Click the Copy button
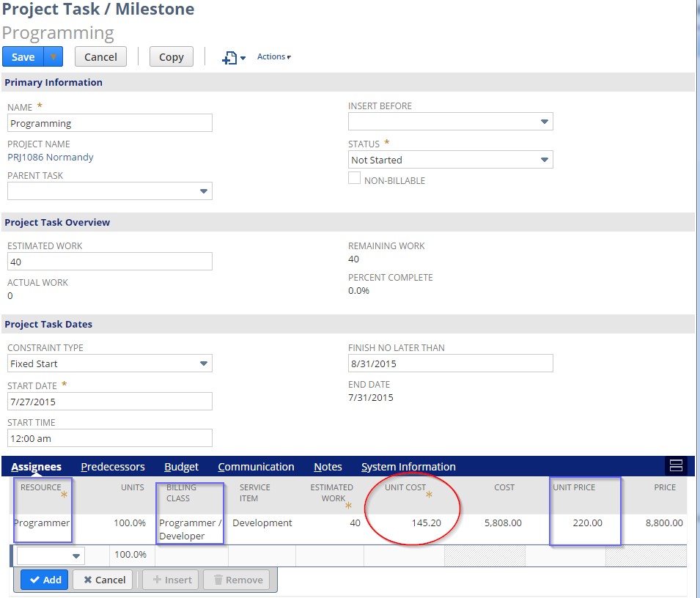 tap(171, 56)
